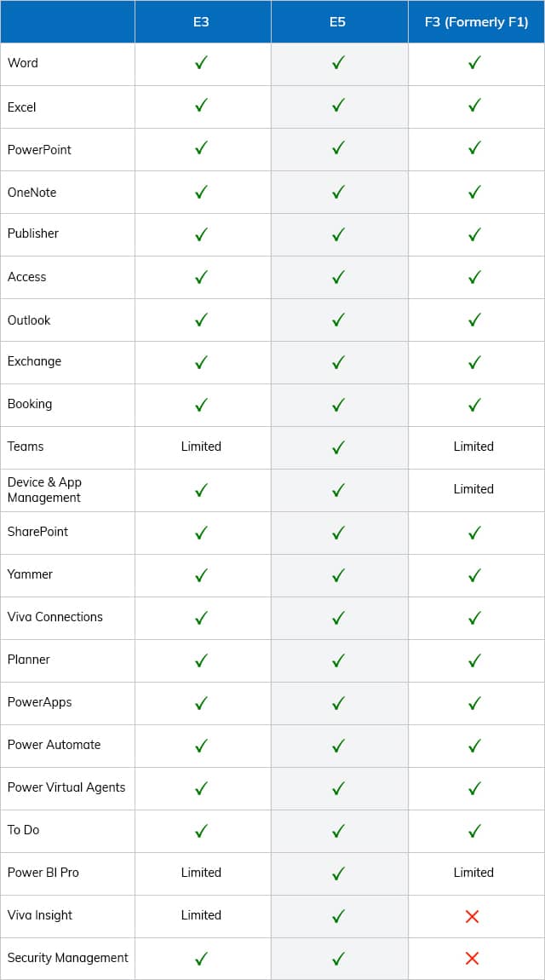Click the Limited label for Teams under E3
The width and height of the screenshot is (545, 980).
tap(201, 447)
